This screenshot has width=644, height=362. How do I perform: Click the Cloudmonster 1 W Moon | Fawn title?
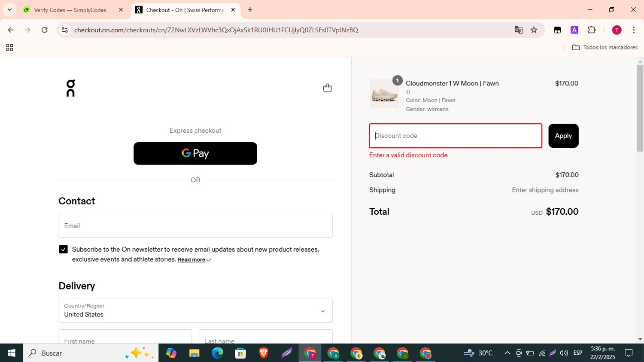(452, 83)
